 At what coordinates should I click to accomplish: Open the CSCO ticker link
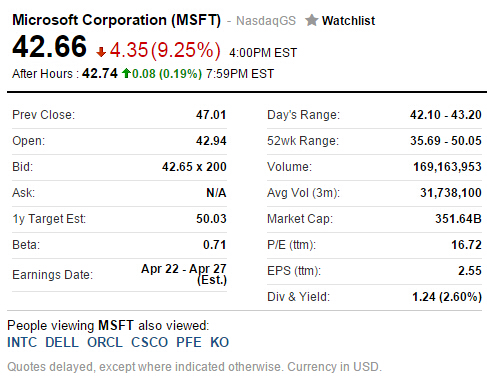pyautogui.click(x=149, y=342)
